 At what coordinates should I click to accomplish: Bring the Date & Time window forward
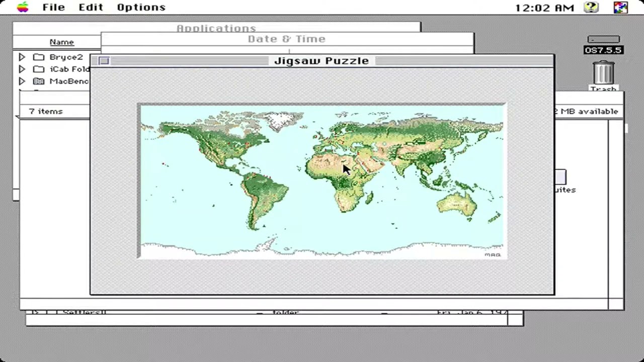click(x=287, y=39)
